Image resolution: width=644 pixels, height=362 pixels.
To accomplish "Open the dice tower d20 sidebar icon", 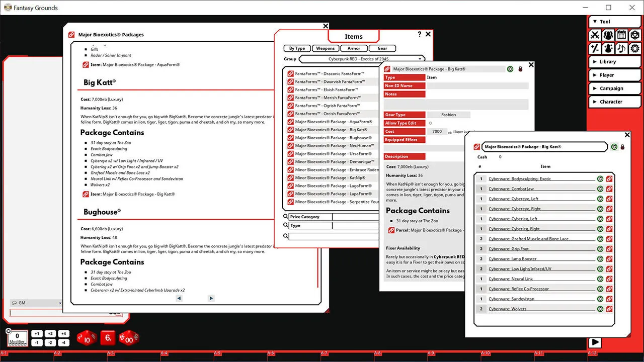I will click(x=634, y=35).
